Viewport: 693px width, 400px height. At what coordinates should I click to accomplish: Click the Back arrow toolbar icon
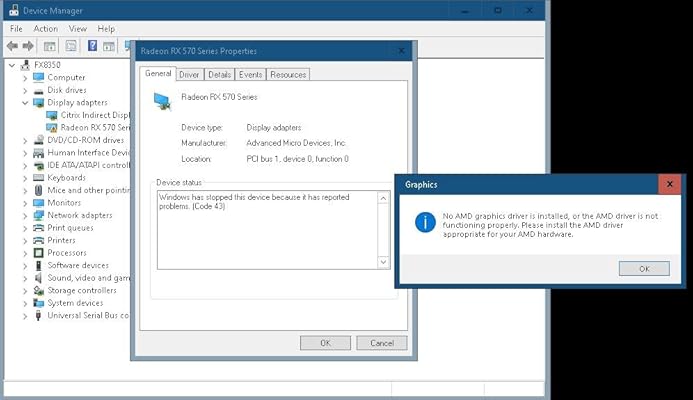(x=12, y=46)
